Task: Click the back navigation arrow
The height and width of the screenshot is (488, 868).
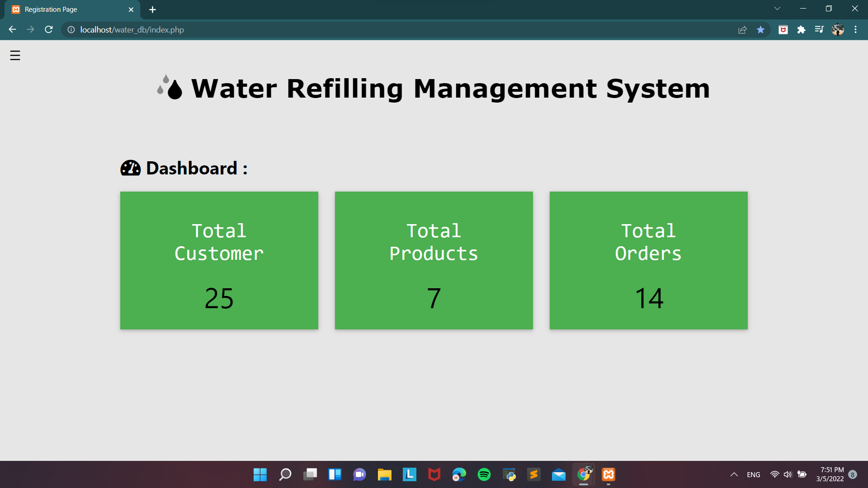Action: pyautogui.click(x=12, y=29)
